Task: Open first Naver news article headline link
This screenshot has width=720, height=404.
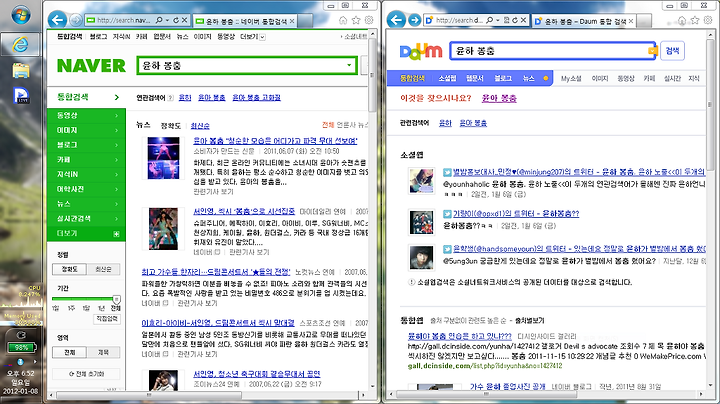Action: (275, 140)
